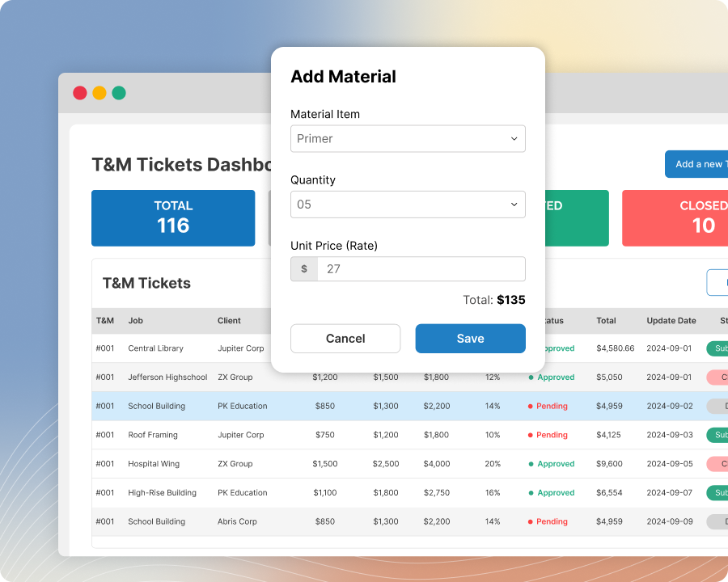The width and height of the screenshot is (728, 582).
Task: Click the T&M column header
Action: coord(105,321)
